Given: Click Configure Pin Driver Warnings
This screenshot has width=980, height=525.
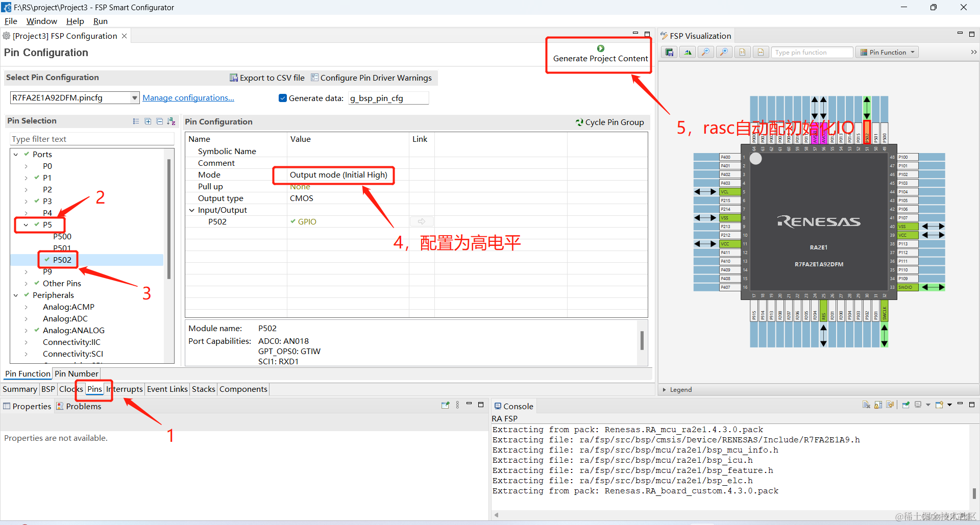Looking at the screenshot, I should tap(372, 78).
